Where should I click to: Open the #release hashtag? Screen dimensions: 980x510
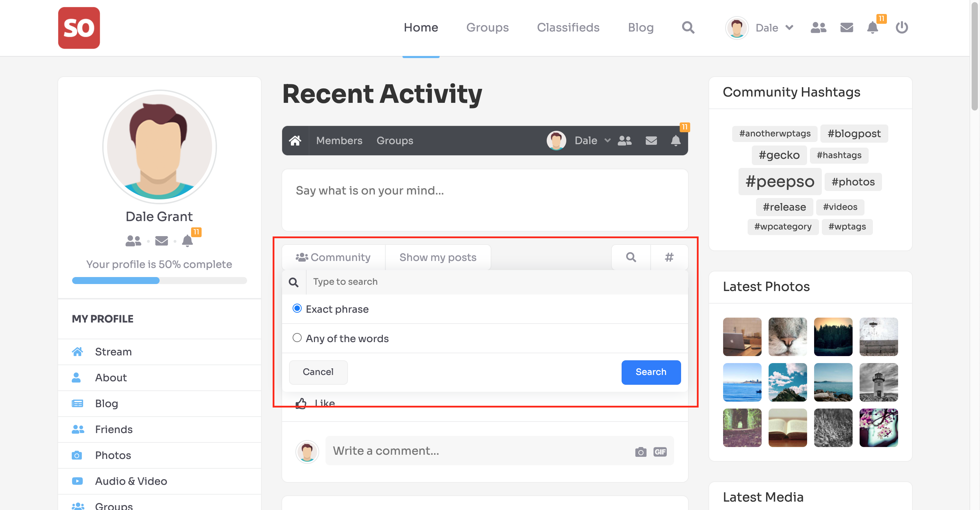(x=784, y=207)
